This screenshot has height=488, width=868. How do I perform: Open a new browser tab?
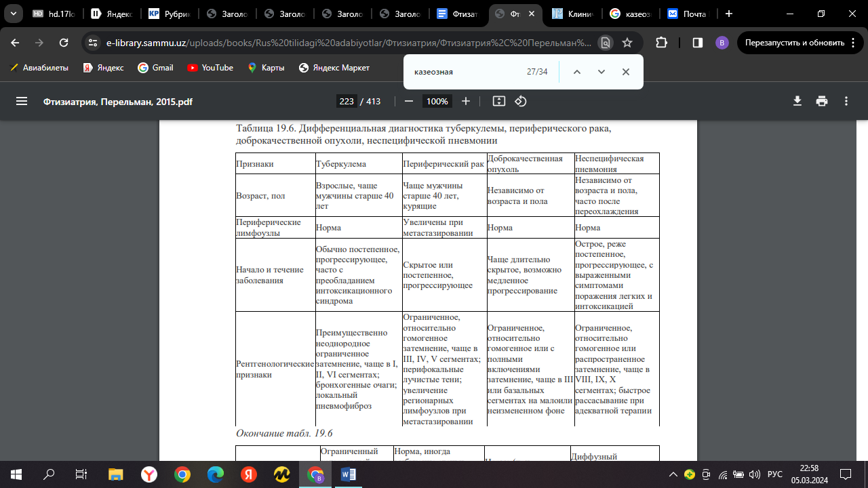click(729, 14)
